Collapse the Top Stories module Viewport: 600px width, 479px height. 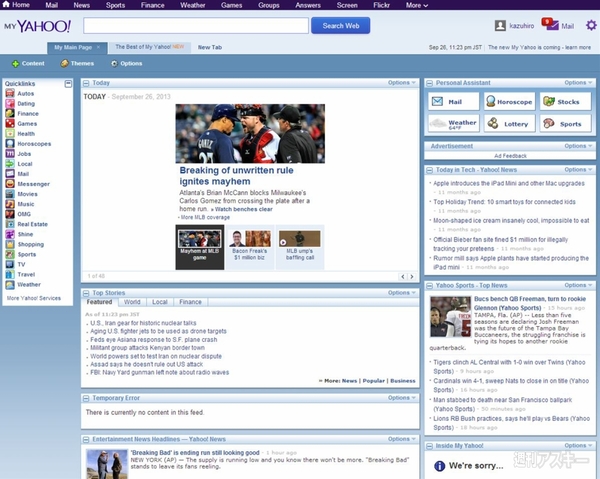[86, 293]
